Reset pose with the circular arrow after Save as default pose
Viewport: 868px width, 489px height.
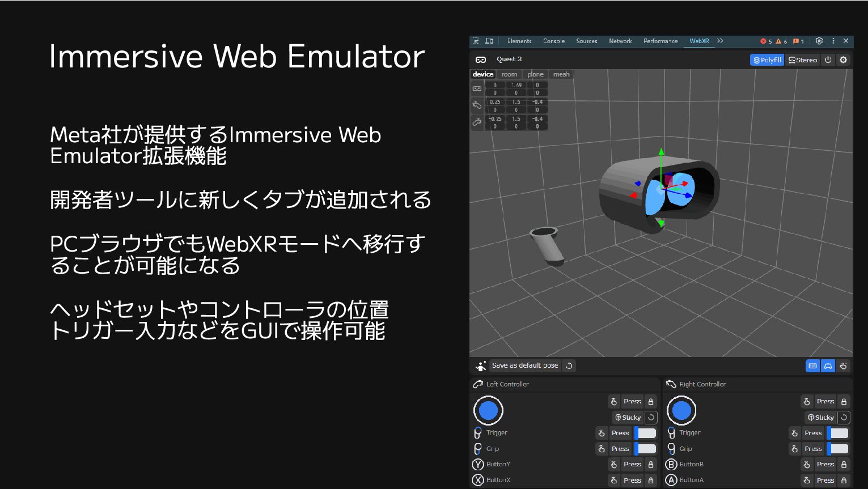569,365
